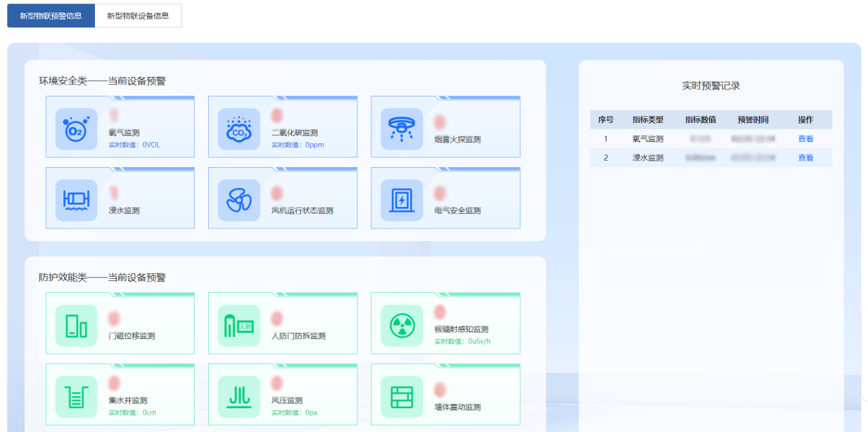Screen dimensions: 868x432
Task: Click 氧气监测 cell in records table
Action: pyautogui.click(x=648, y=139)
